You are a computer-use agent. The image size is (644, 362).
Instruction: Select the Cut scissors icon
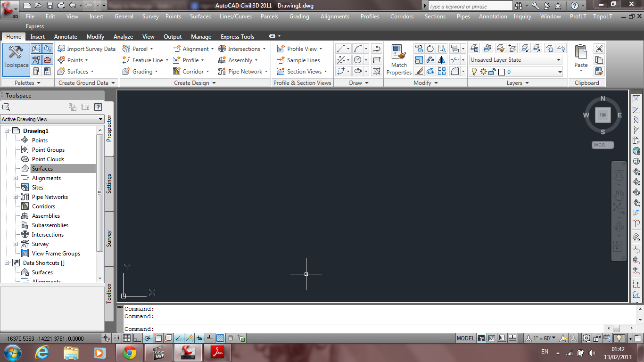(x=599, y=49)
